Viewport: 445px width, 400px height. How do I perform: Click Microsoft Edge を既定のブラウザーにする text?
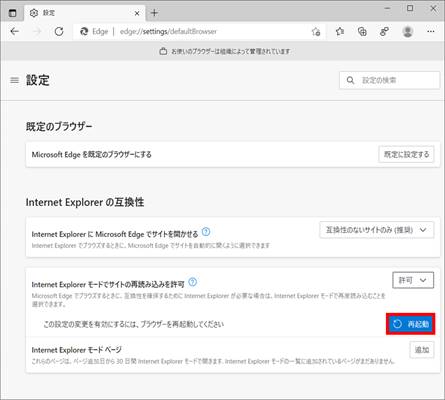click(x=92, y=154)
